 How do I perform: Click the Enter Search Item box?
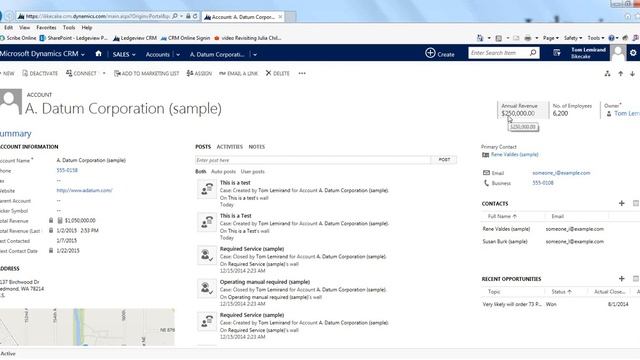pos(499,53)
